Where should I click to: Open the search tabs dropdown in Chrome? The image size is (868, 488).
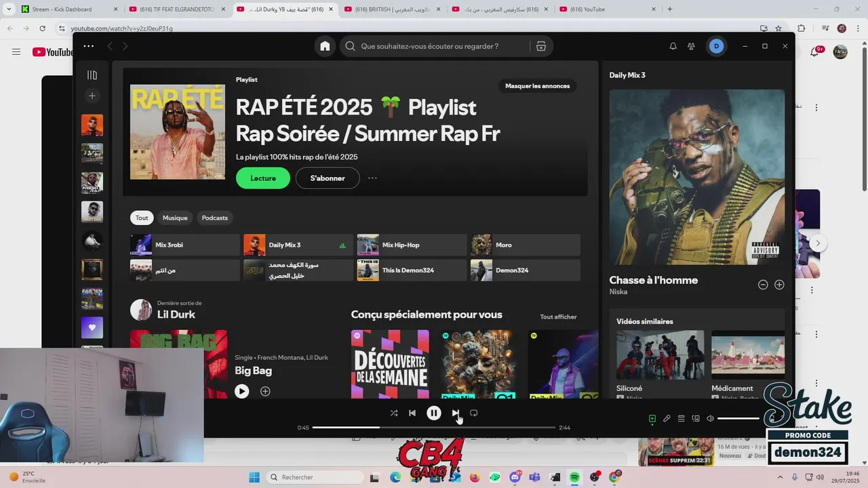pos(9,9)
